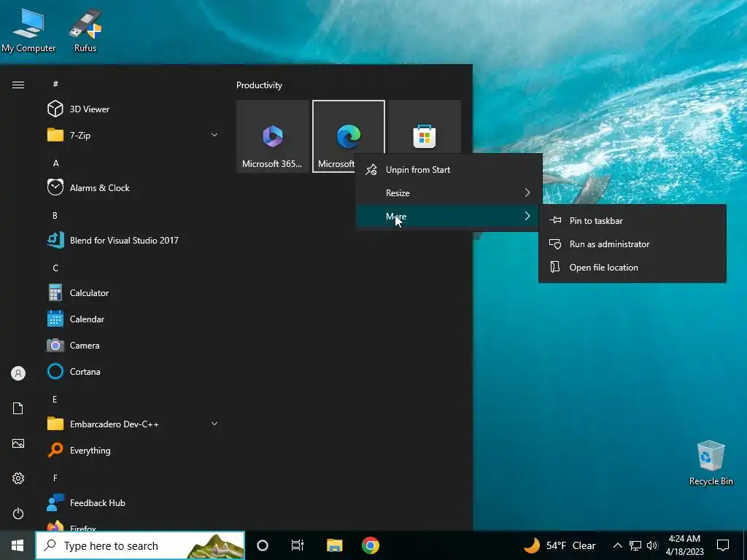Screen dimensions: 747x560
Task: Launch the Camera app
Action: click(x=133, y=345)
